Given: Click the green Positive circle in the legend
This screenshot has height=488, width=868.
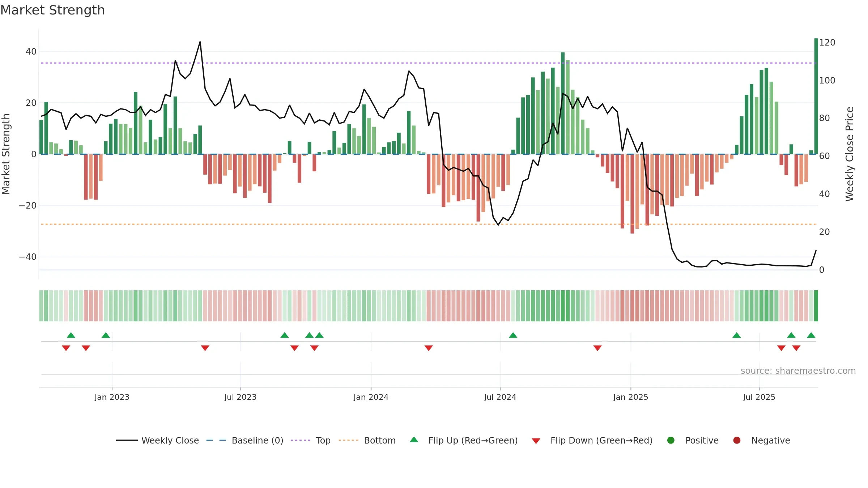Looking at the screenshot, I should (x=671, y=440).
